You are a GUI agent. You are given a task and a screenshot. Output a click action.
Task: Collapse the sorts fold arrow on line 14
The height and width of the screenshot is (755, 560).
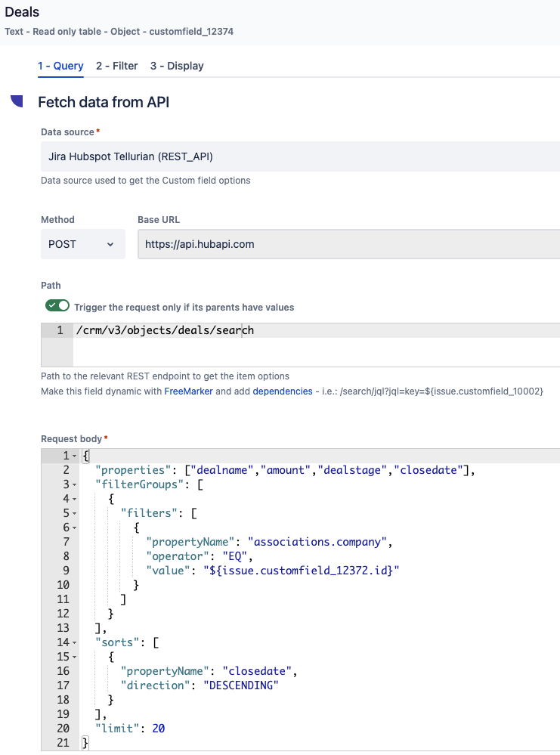75,643
